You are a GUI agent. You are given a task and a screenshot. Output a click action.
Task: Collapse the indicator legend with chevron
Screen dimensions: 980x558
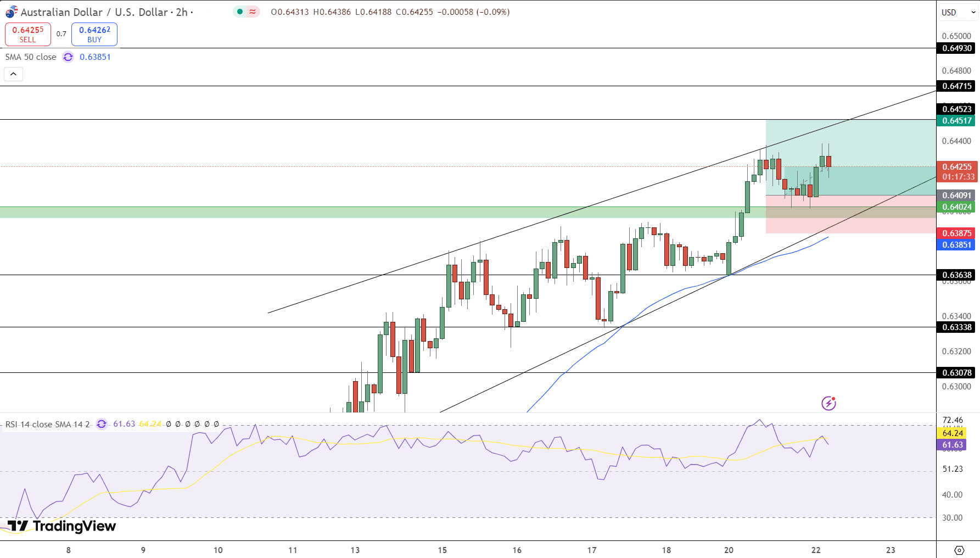[14, 74]
